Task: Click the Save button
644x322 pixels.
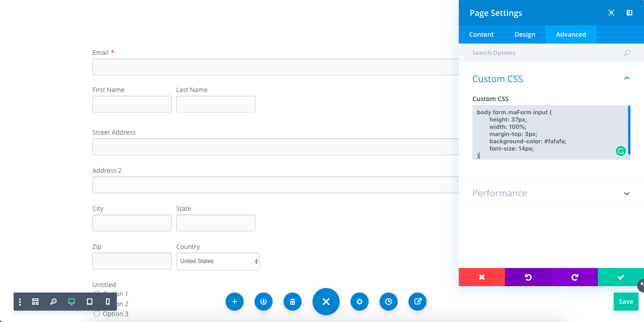Action: click(626, 302)
